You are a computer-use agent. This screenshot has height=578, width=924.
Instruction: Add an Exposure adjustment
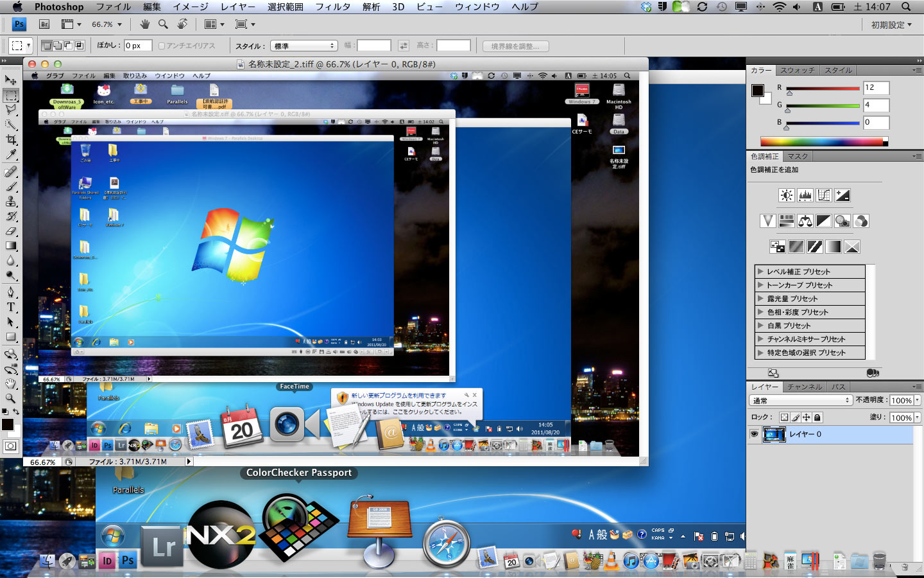point(843,195)
